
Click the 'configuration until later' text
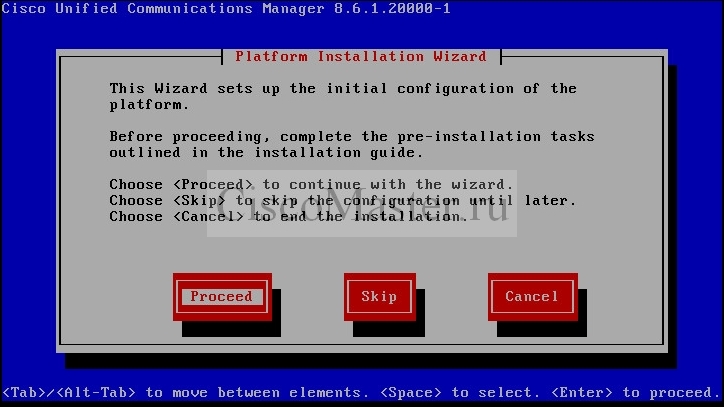pyautogui.click(x=459, y=200)
